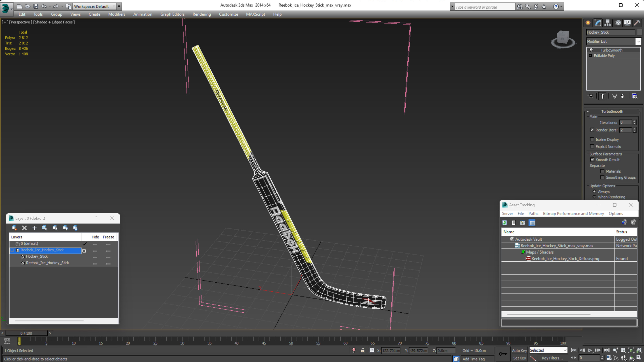The image size is (644, 362).
Task: Collapse Reebok_Ice_Hockey_Stick layer tree
Action: 12,250
